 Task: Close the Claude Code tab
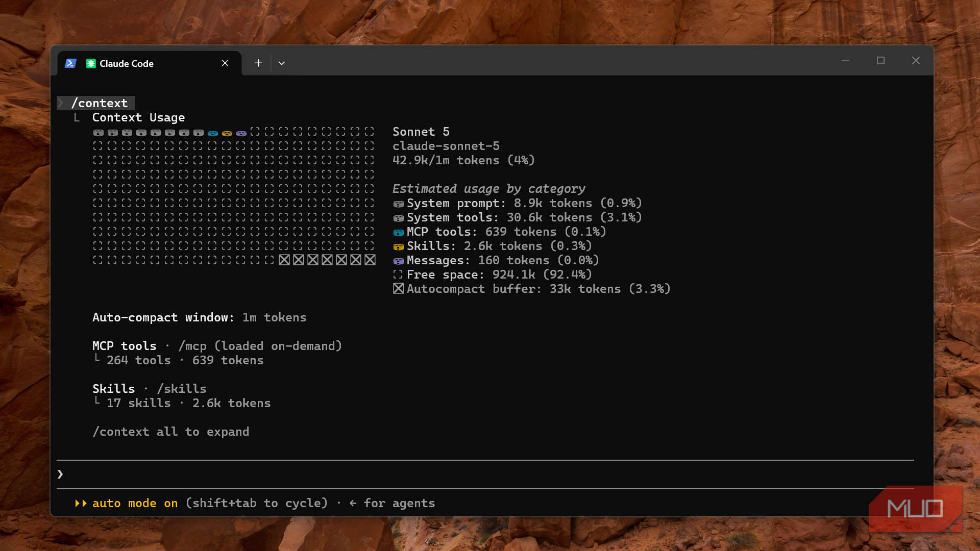pyautogui.click(x=225, y=63)
